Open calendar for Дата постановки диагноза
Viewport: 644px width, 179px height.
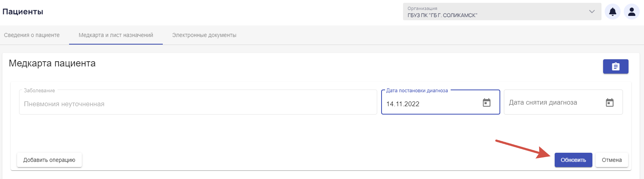point(486,103)
